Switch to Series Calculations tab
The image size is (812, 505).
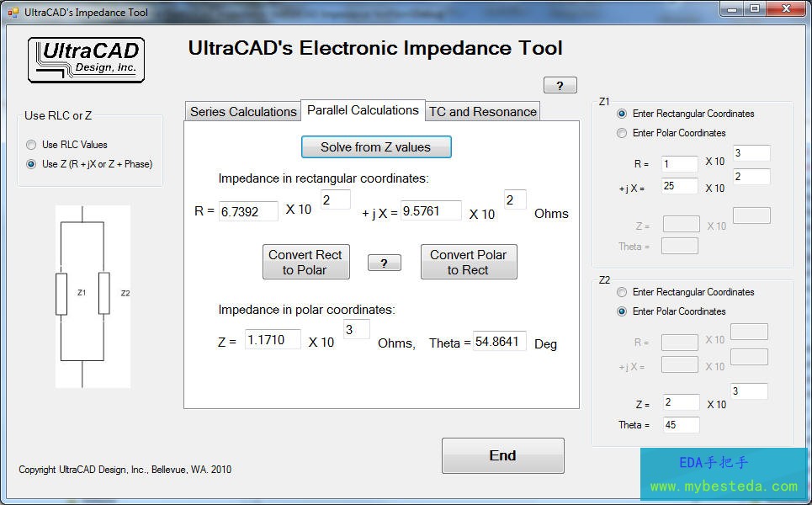point(242,111)
